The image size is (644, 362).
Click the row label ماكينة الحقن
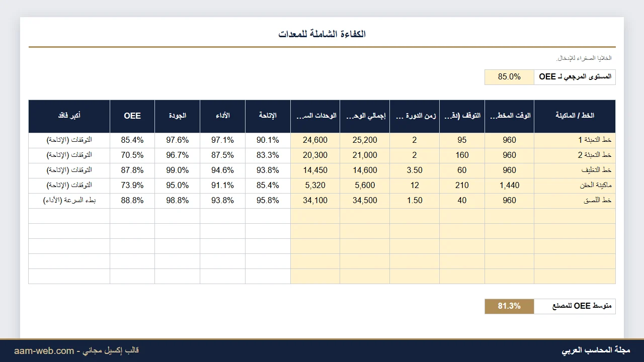pyautogui.click(x=575, y=186)
